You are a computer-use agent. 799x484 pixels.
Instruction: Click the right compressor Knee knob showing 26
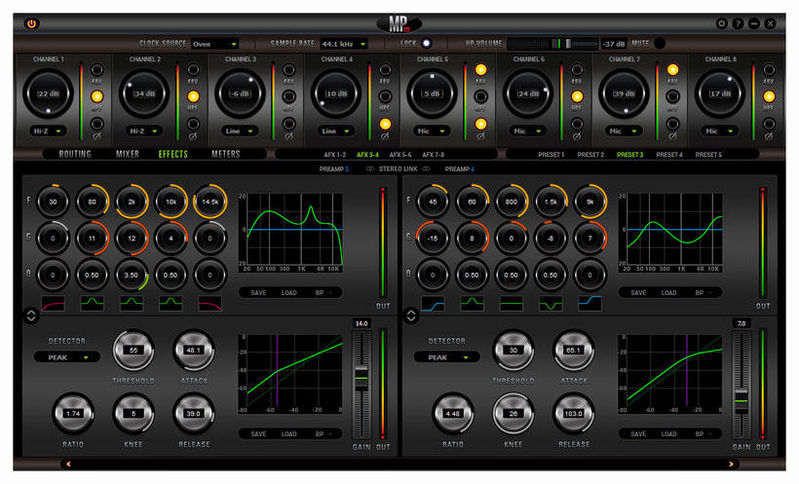[513, 413]
